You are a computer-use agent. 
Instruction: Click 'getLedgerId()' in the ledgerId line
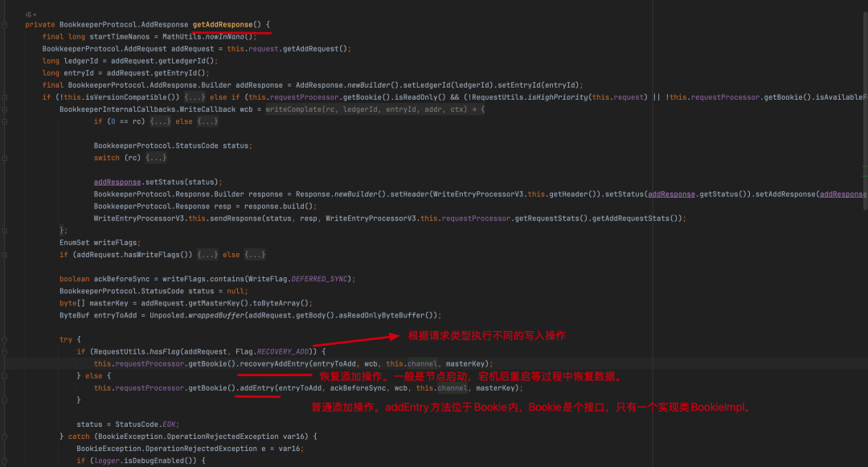tap(186, 61)
